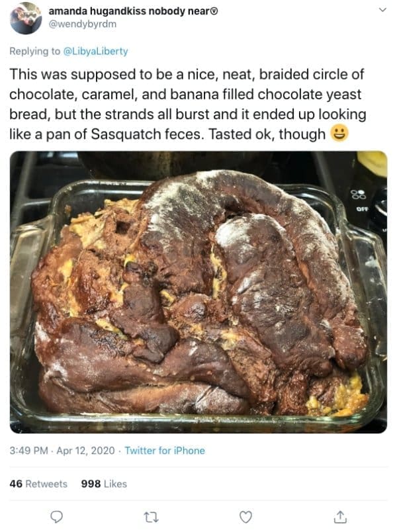Viewport: 397px width, 532px height.
Task: Expand the tweet options chevron
Action: [x=382, y=11]
